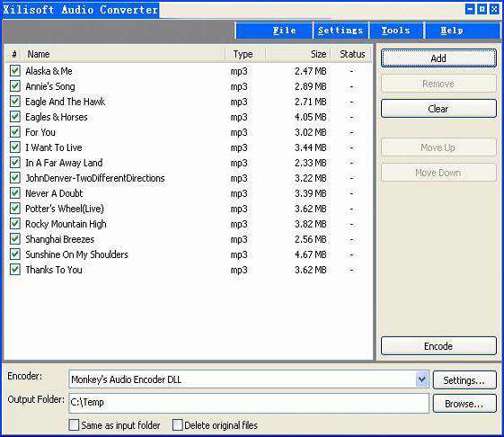Image resolution: width=504 pixels, height=437 pixels.
Task: Toggle Rocky Mountain High checkbox
Action: [15, 224]
